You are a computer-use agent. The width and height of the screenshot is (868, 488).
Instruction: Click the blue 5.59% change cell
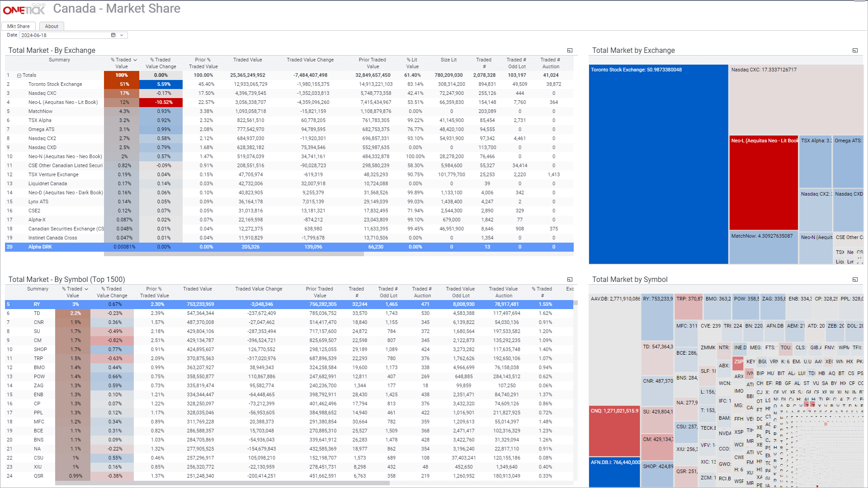coord(161,84)
